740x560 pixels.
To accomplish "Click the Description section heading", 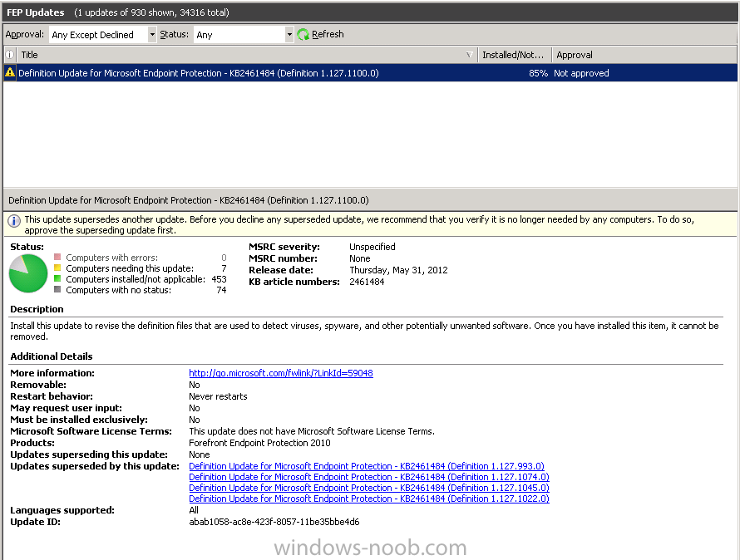I will pyautogui.click(x=37, y=309).
